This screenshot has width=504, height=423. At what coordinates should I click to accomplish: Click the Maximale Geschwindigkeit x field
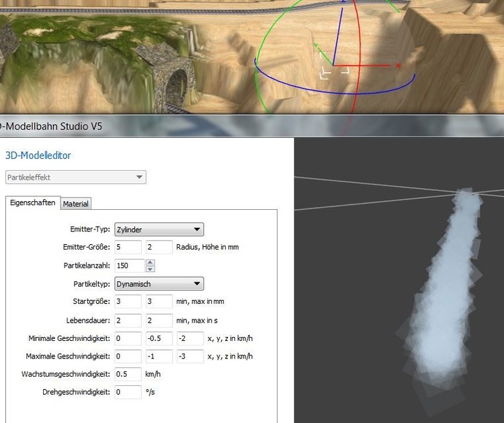[128, 356]
